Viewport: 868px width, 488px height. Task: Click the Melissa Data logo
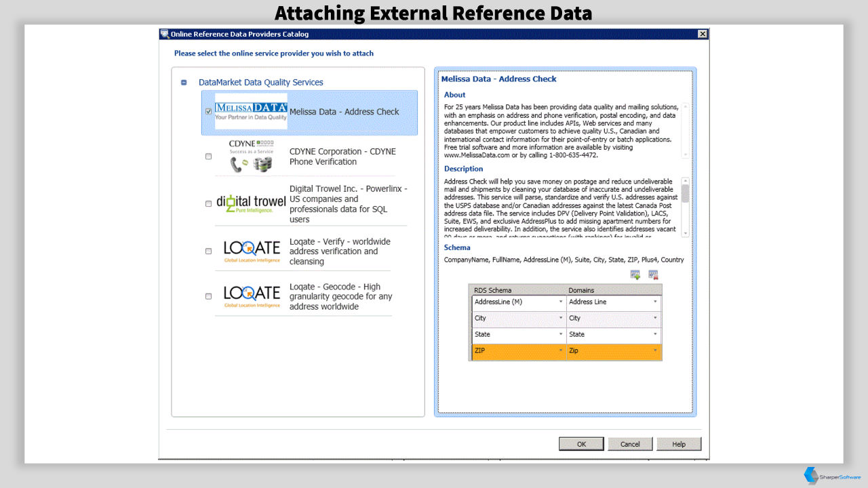pyautogui.click(x=251, y=111)
